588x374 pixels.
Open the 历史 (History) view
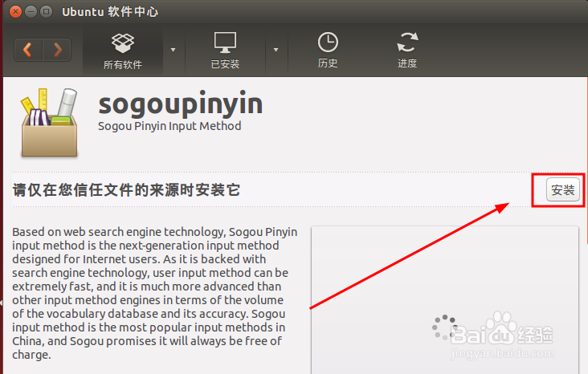tap(328, 51)
